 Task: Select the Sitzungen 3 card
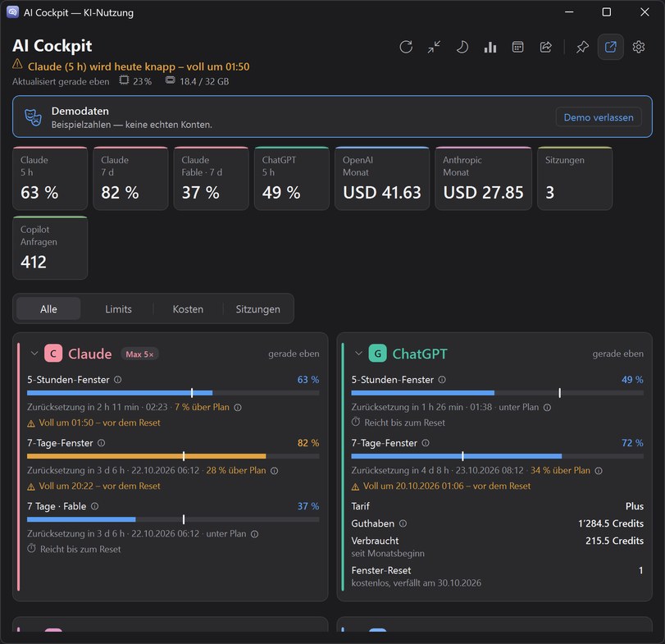click(x=575, y=178)
